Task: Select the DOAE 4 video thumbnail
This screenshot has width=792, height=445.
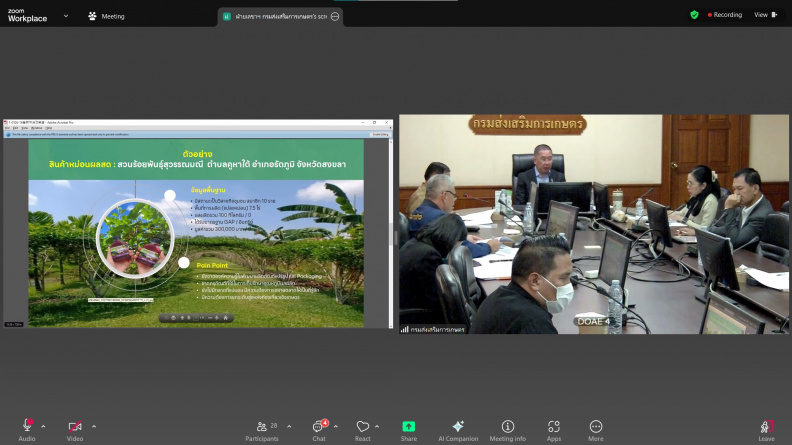Action: click(x=594, y=224)
